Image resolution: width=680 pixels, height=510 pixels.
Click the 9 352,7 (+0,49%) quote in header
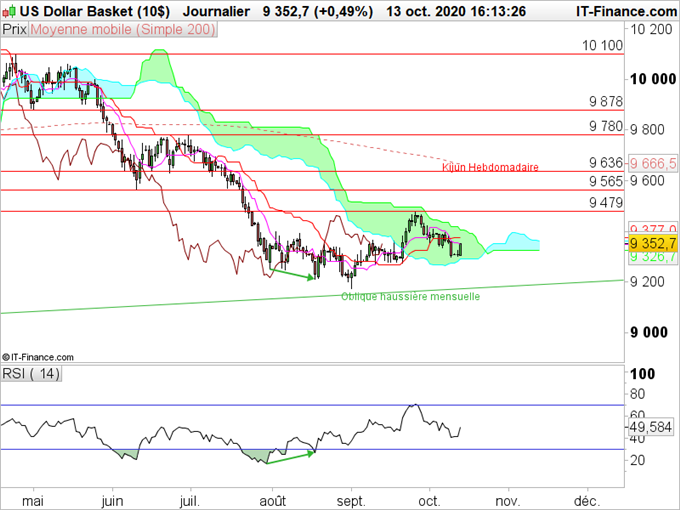pyautogui.click(x=317, y=11)
